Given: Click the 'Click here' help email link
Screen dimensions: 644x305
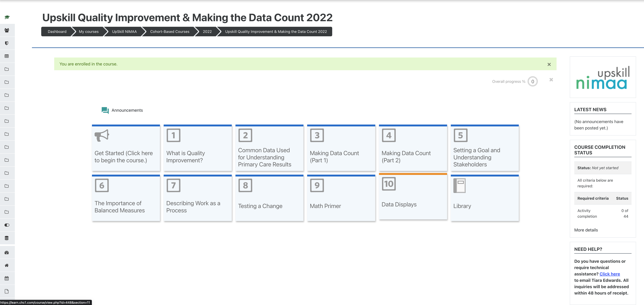Looking at the screenshot, I should (610, 274).
